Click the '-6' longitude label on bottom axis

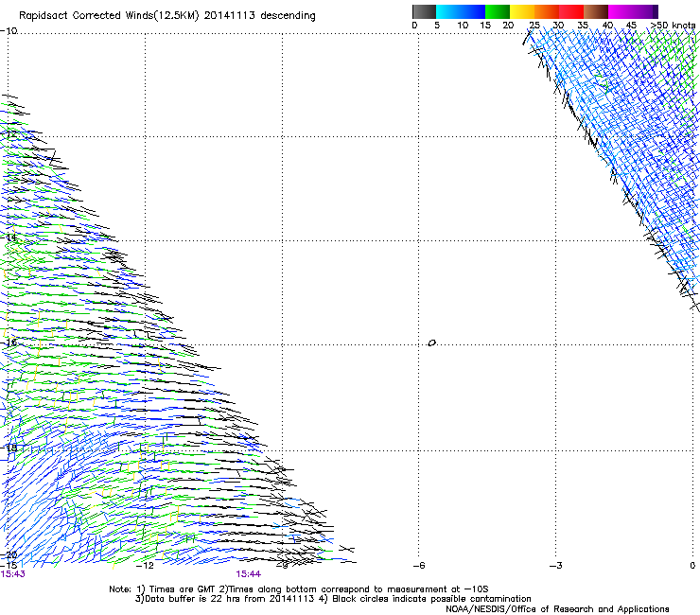coord(419,566)
